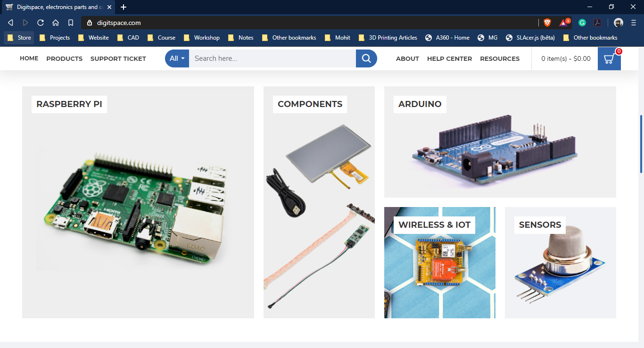Open the Arduino category card
Screen dimensions: 644x348
(x=500, y=142)
